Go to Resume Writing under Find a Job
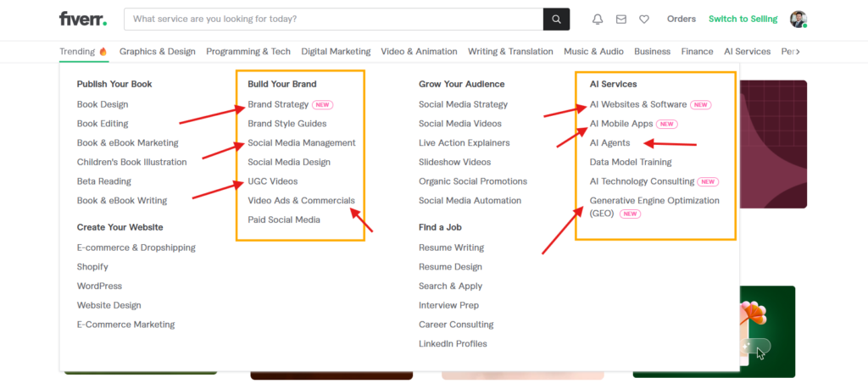 click(451, 247)
